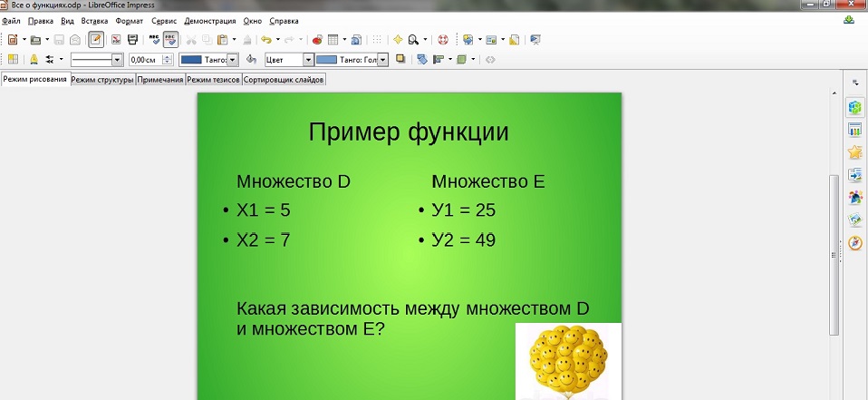Expand the line style dropdown
868x400 pixels.
117,60
